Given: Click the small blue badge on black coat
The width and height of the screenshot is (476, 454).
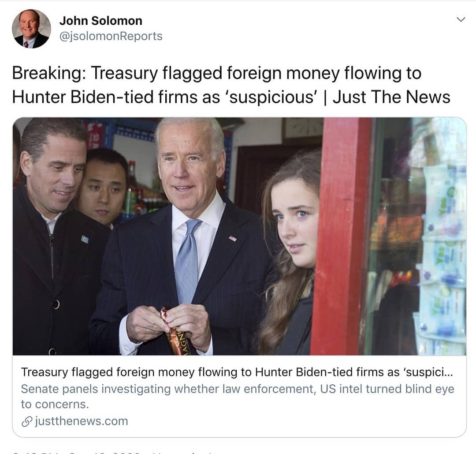Looking at the screenshot, I should [85, 240].
